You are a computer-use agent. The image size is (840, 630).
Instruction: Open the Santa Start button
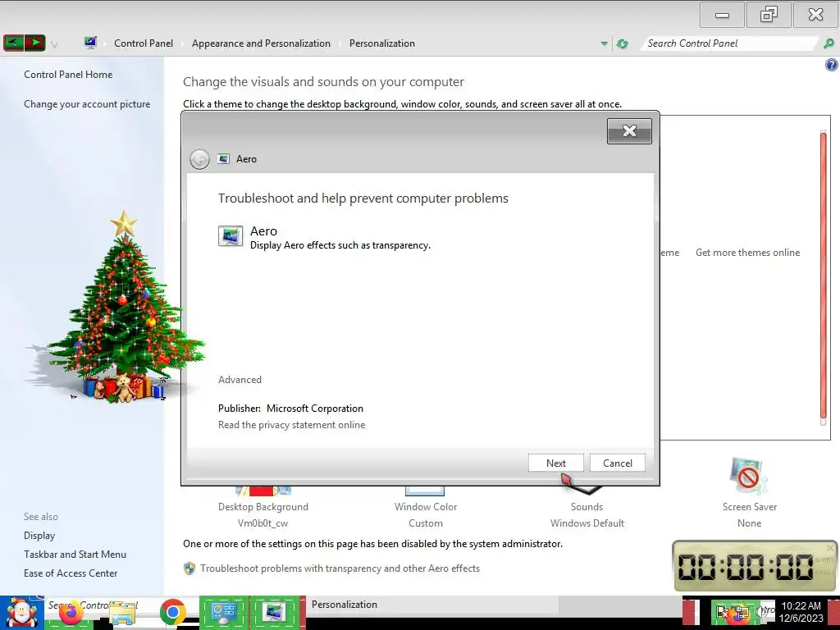coord(21,613)
